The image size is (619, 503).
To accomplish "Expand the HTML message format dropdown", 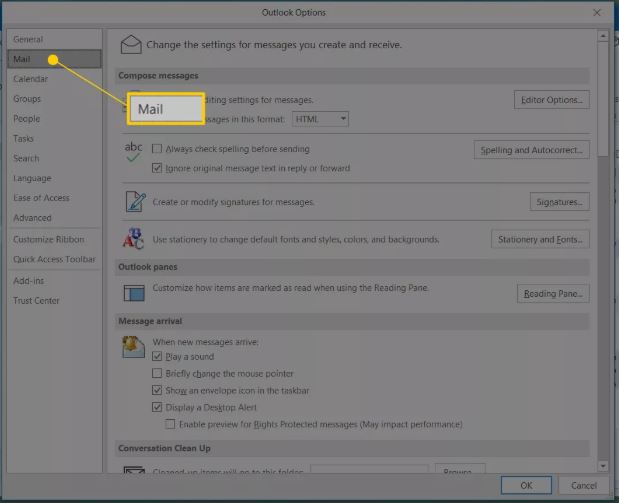I will click(x=320, y=119).
